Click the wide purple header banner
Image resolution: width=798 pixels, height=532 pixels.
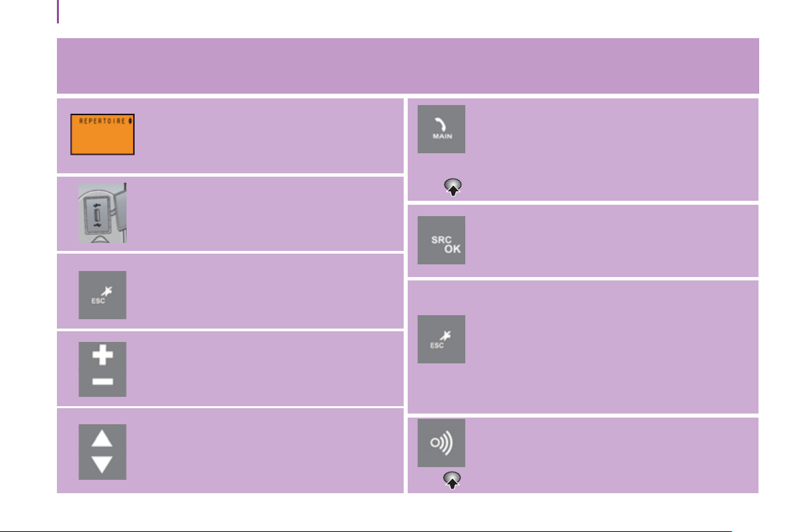(408, 66)
